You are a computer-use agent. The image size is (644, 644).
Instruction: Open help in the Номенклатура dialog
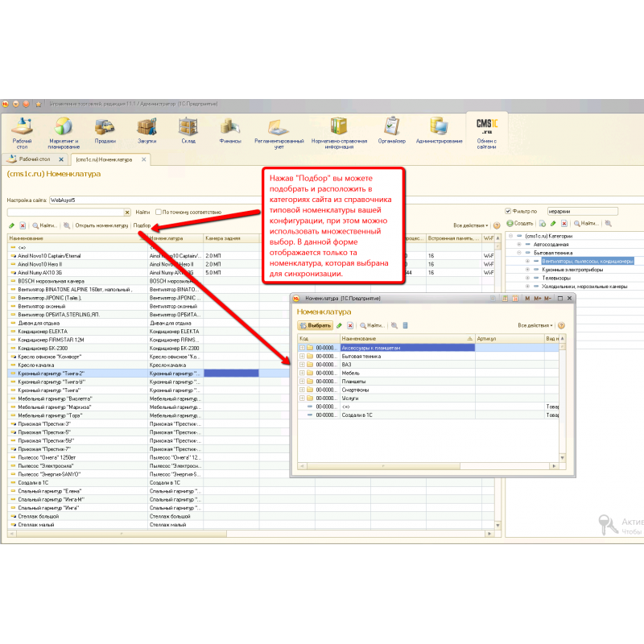(x=561, y=326)
